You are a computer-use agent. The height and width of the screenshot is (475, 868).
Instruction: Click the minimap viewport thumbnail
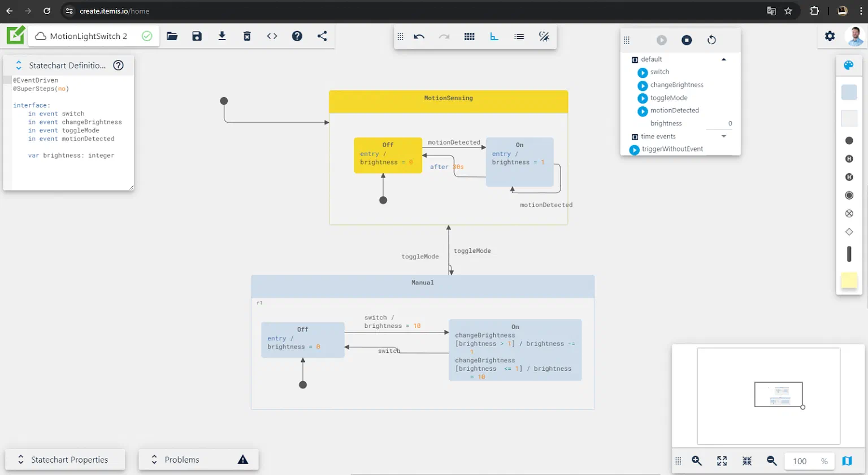click(779, 394)
